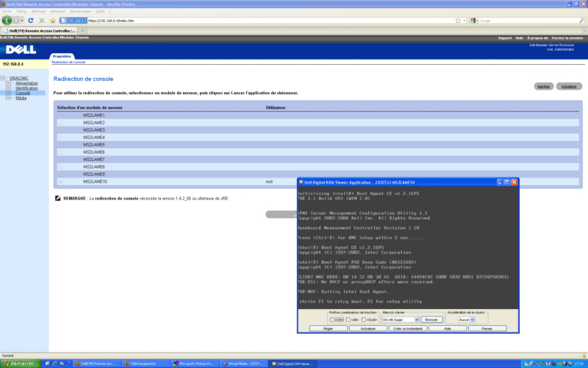Viewport: 588px width, 368px height.
Task: Select the Propriétés tab
Action: [62, 57]
